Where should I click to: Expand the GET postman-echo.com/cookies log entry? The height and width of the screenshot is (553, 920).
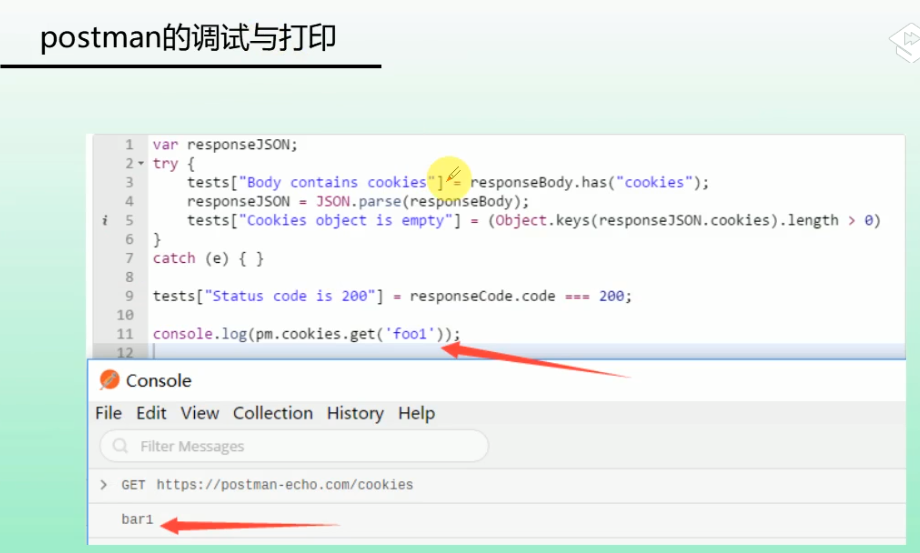104,484
